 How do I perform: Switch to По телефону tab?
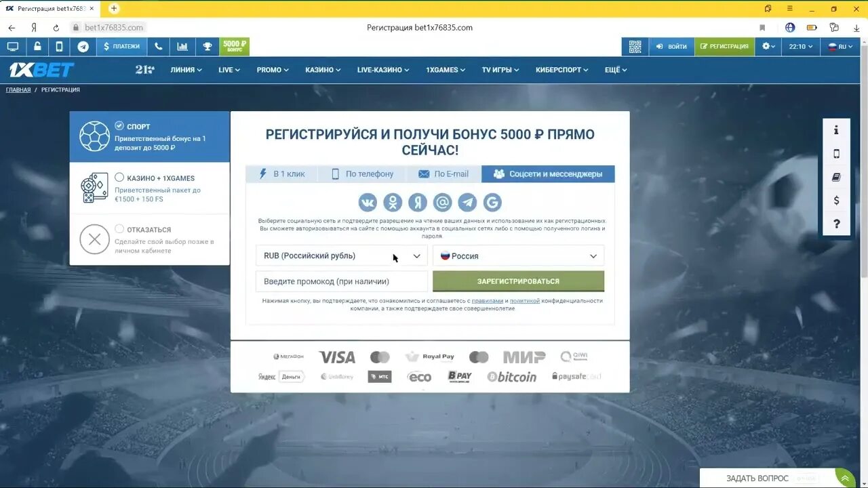362,174
